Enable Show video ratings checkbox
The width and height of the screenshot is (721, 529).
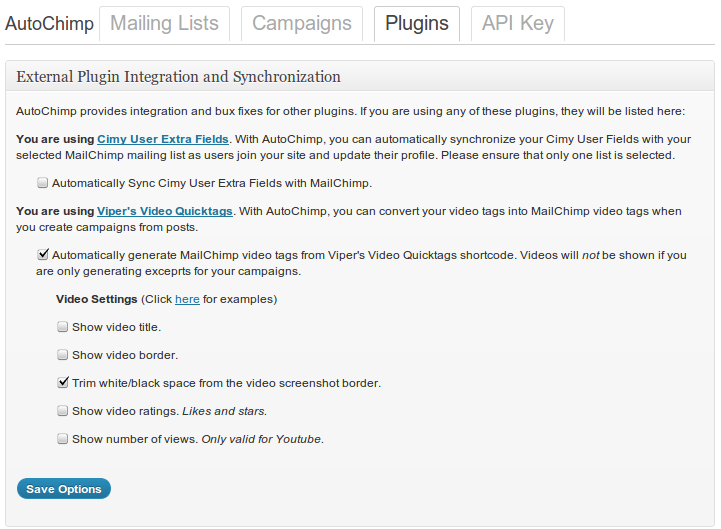[62, 410]
